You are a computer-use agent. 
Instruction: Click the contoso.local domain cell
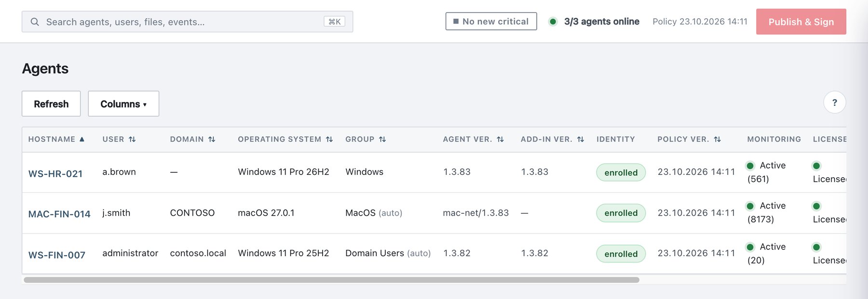tap(198, 253)
